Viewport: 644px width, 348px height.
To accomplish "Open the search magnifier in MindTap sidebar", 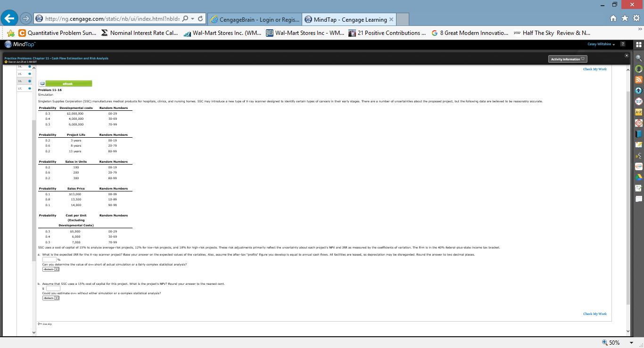I will pos(639,58).
